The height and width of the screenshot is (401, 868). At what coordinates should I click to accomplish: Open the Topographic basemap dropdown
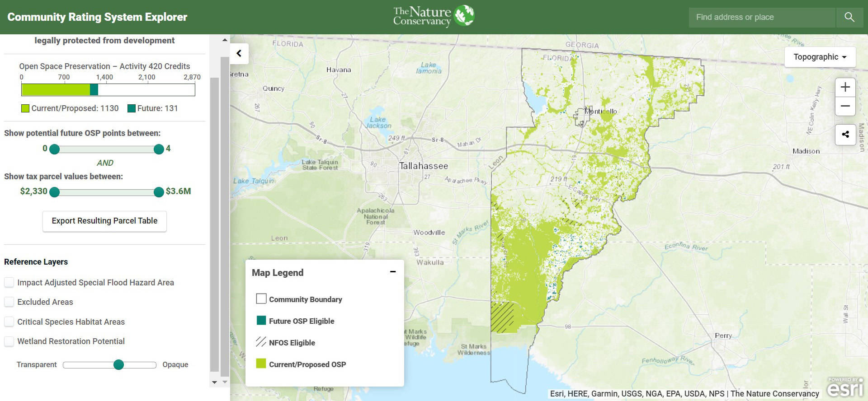pos(820,57)
